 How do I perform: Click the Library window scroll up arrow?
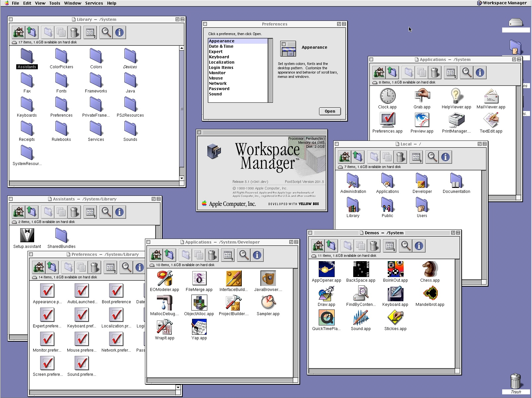pyautogui.click(x=182, y=48)
